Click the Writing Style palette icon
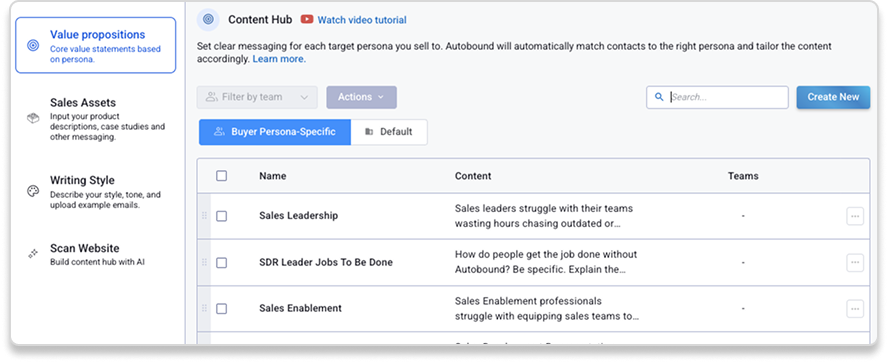 pos(33,191)
